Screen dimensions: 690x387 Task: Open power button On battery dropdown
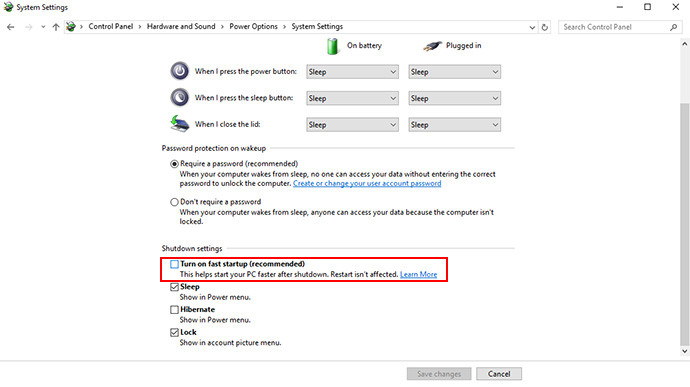click(352, 72)
